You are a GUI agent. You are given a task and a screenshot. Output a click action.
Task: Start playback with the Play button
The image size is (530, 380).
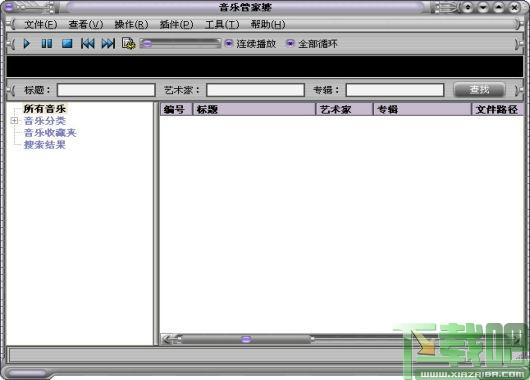(x=27, y=44)
